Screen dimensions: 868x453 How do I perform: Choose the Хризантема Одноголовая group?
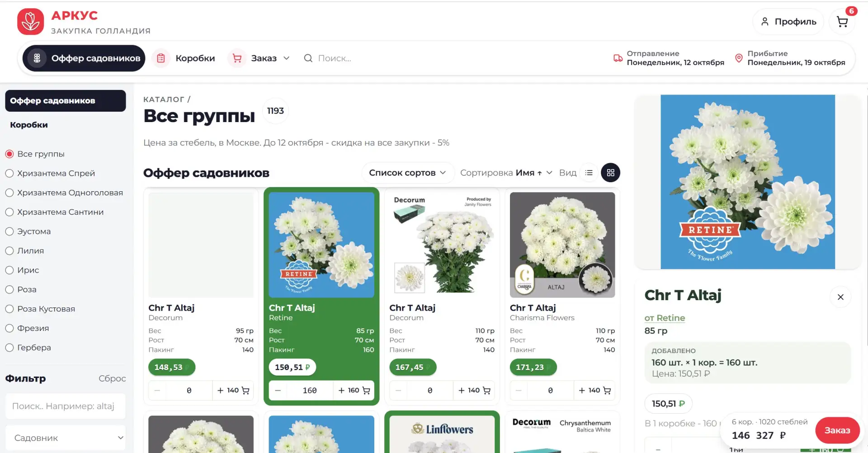(64, 193)
